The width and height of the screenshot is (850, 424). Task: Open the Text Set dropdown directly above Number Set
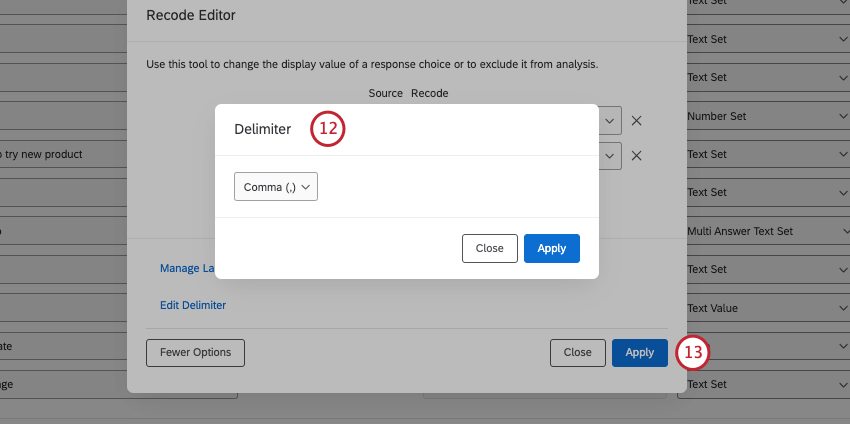[766, 77]
